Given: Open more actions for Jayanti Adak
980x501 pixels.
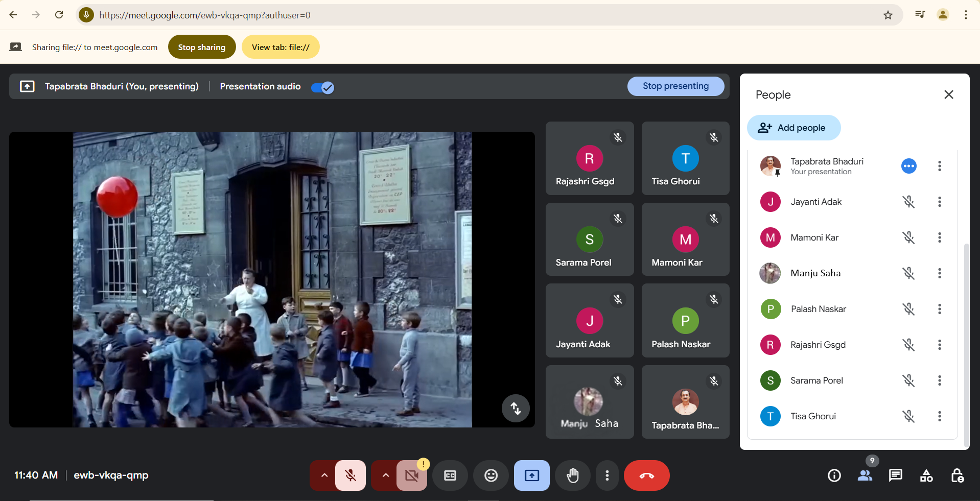Looking at the screenshot, I should point(939,202).
